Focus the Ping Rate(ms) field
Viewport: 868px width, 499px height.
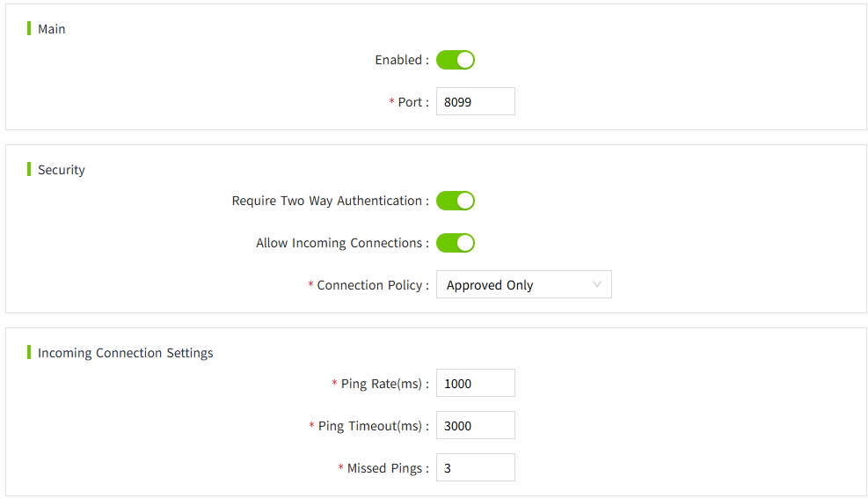[x=475, y=384]
